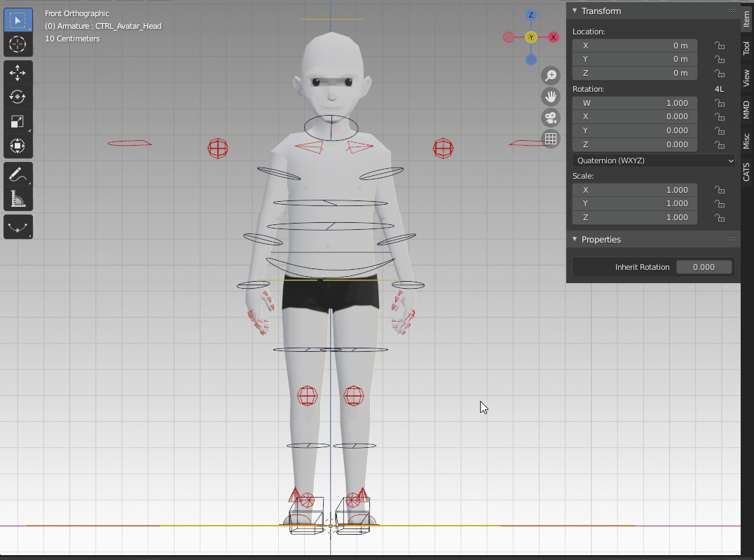Image resolution: width=754 pixels, height=560 pixels.
Task: Click the blue Z axis gizmo handle
Action: click(531, 15)
